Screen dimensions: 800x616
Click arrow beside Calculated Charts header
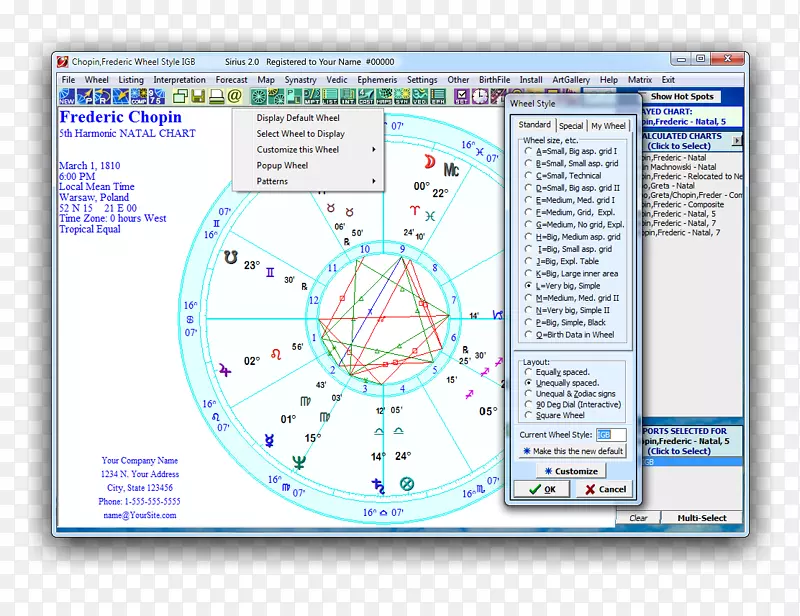(738, 141)
